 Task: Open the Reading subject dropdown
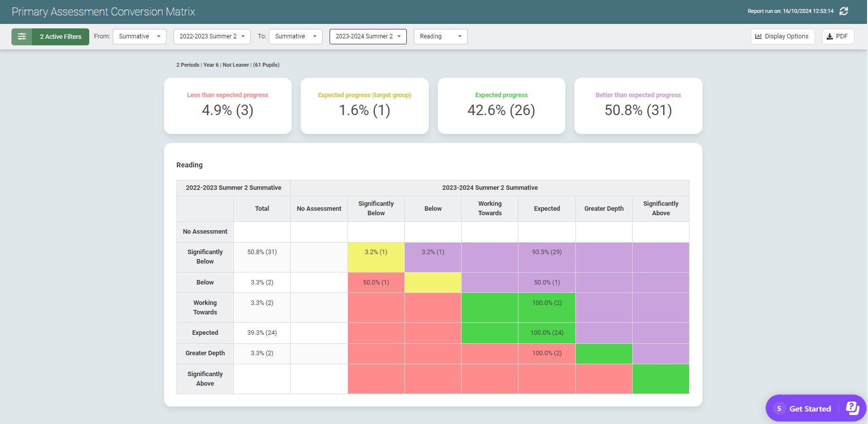point(440,36)
